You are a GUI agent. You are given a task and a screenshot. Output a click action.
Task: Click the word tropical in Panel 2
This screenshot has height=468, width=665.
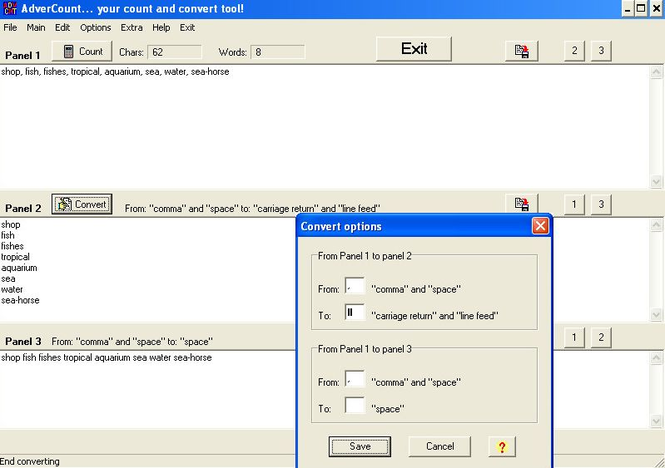click(15, 257)
